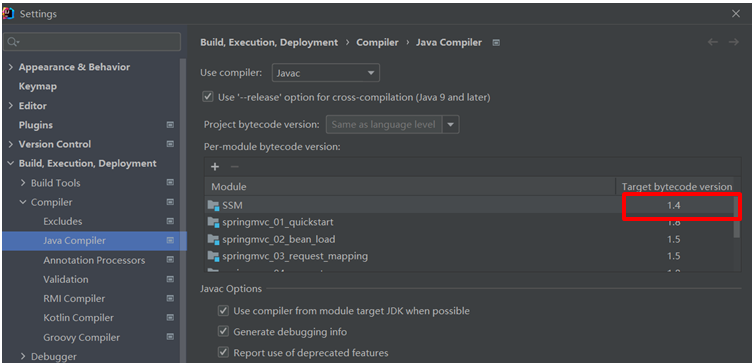Open the Use compiler Javac dropdown
The height and width of the screenshot is (363, 752).
[x=326, y=73]
